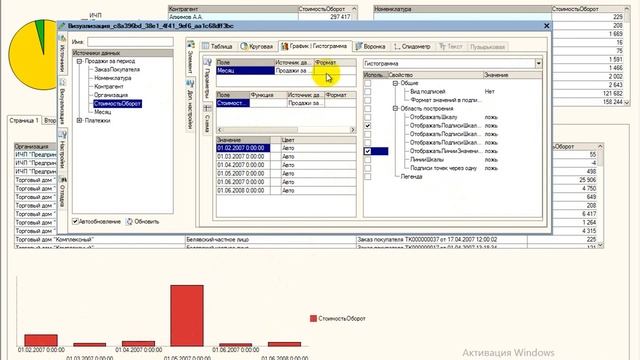The image size is (640, 360).
Task: Switch to the Таблица tab
Action: pos(218,46)
